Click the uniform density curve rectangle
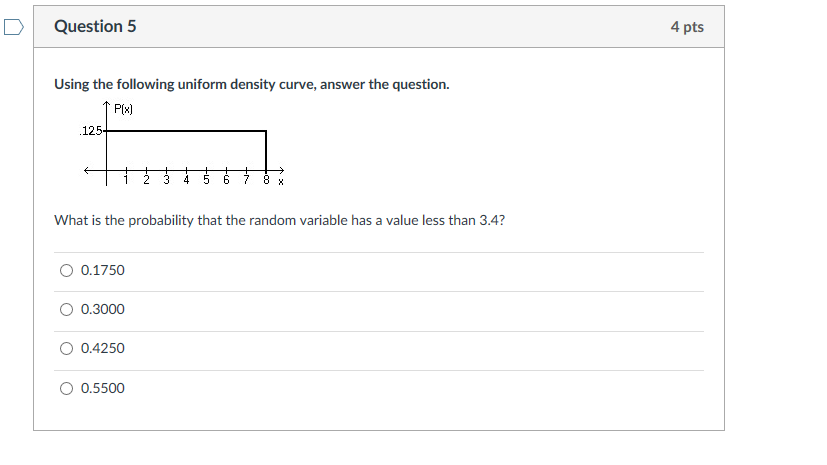The width and height of the screenshot is (827, 465). point(187,150)
